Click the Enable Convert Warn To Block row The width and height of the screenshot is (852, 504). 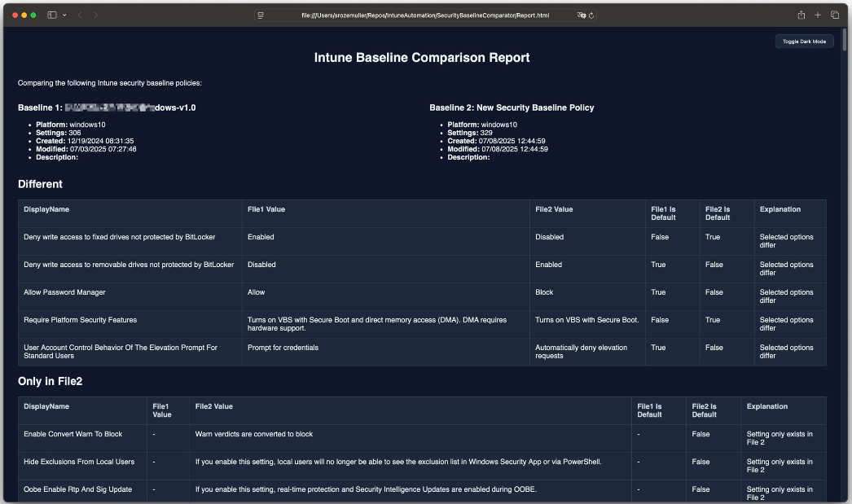75,434
